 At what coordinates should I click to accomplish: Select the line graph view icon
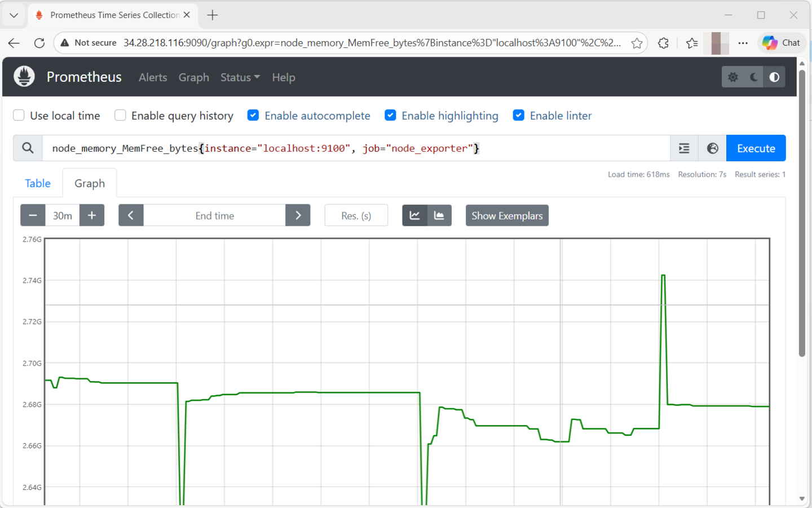[x=414, y=215]
